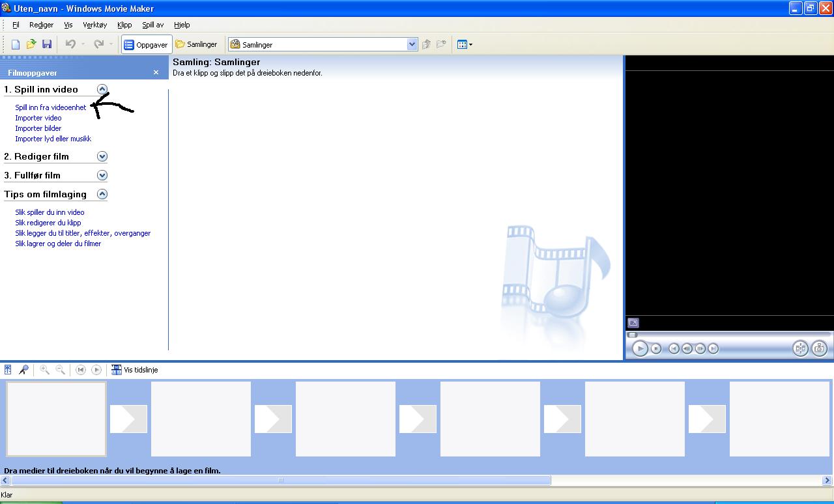Click the undo arrow in the toolbar
This screenshot has height=504, width=834.
coord(70,44)
